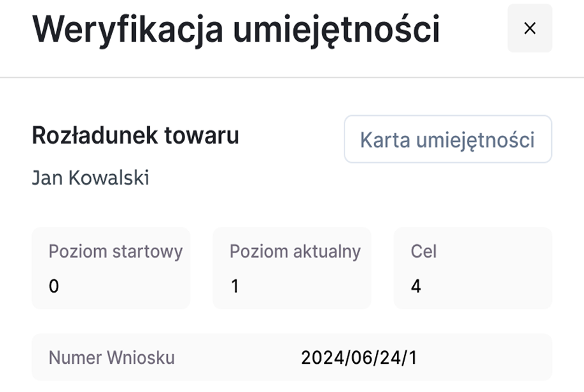Click the word "Wniosku" in the request label
The width and height of the screenshot is (584, 392).
[x=141, y=357]
